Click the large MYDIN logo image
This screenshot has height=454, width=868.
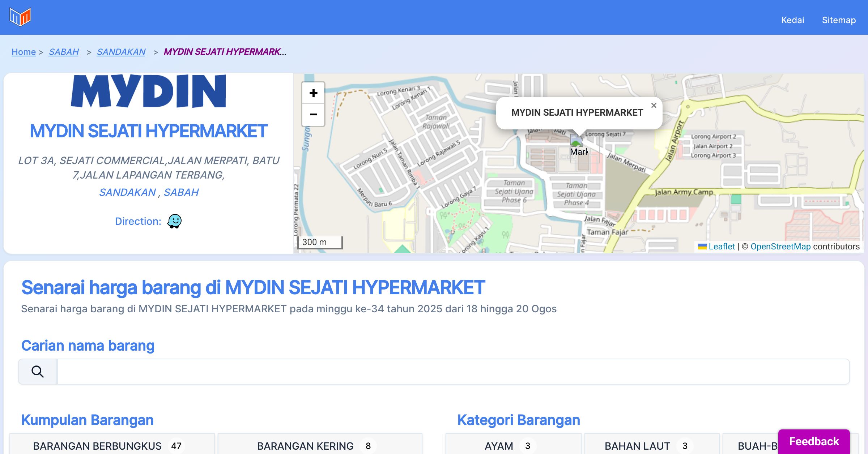(148, 91)
